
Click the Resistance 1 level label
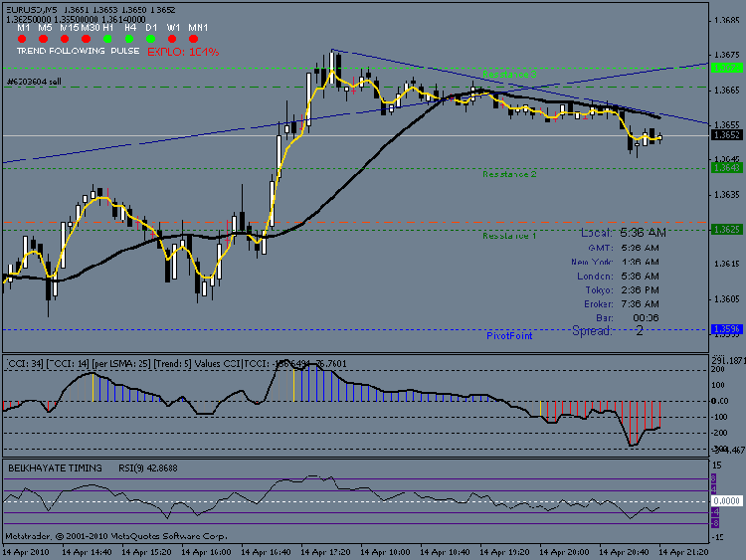509,236
